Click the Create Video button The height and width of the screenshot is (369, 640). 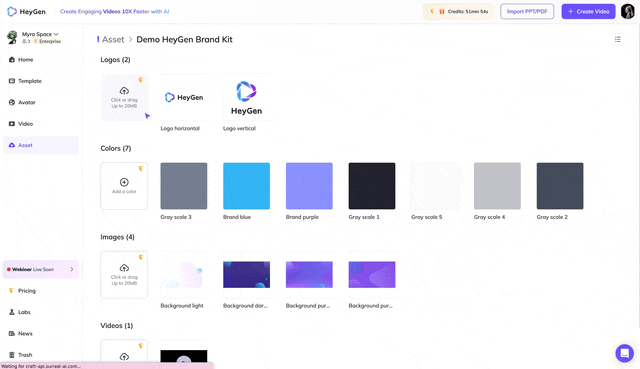point(588,11)
